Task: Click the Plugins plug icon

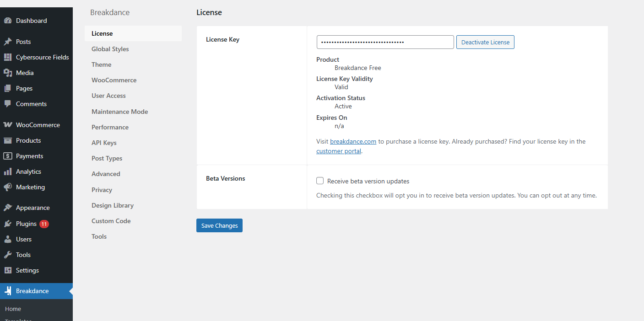Action: (x=8, y=224)
